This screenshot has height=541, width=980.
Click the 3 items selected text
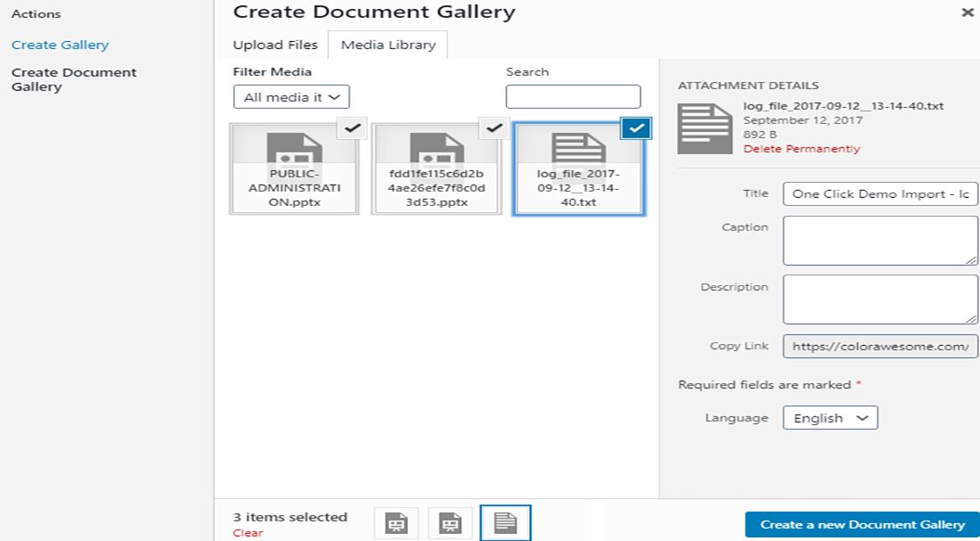point(290,517)
